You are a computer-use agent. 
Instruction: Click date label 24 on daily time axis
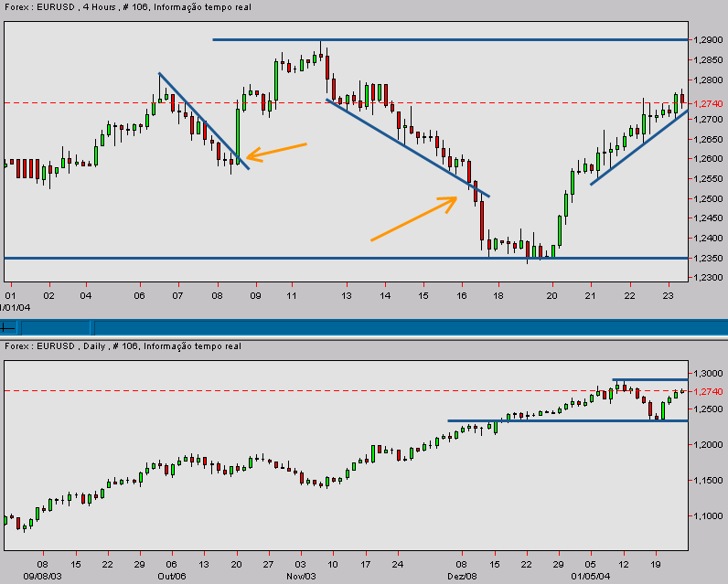[398, 565]
